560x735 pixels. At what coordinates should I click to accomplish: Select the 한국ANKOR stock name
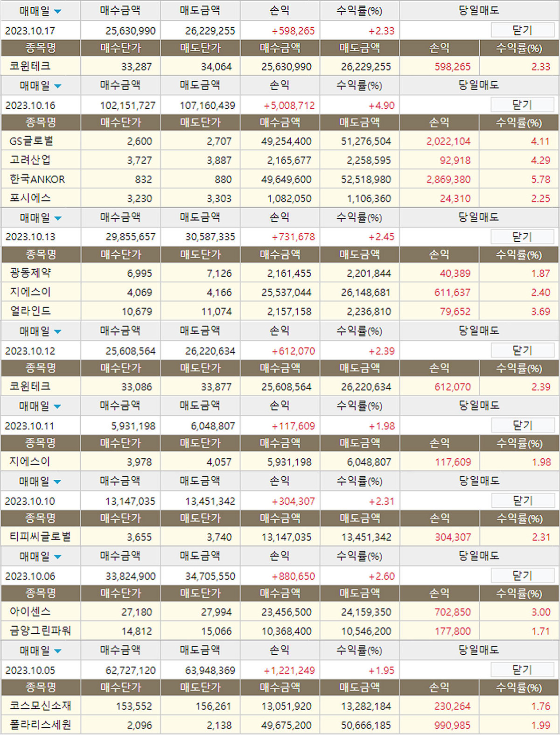(x=37, y=179)
